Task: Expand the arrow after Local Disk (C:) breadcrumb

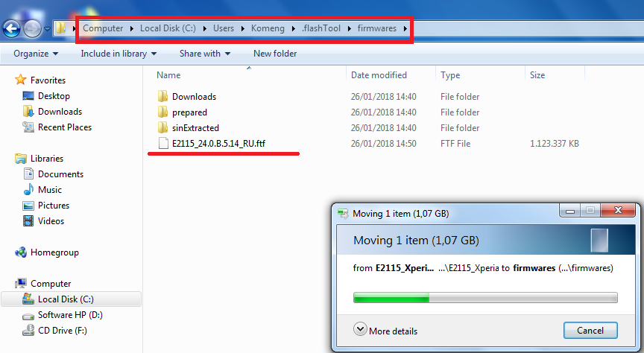Action: (x=204, y=28)
